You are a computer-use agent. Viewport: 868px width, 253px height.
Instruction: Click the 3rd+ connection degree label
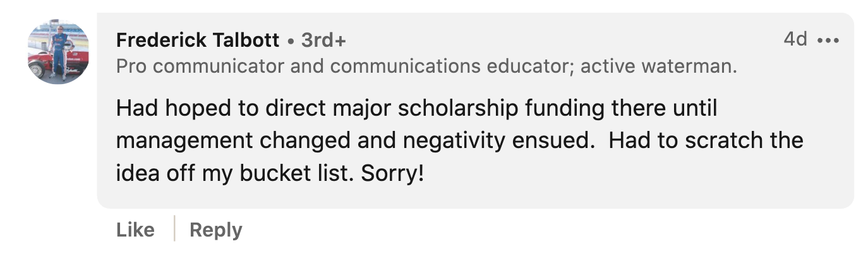(323, 40)
